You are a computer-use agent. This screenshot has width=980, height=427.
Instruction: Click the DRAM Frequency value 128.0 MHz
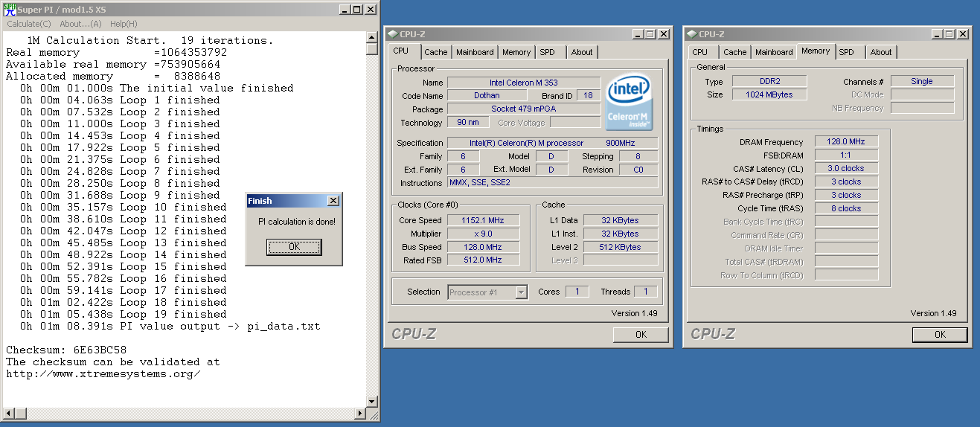846,142
